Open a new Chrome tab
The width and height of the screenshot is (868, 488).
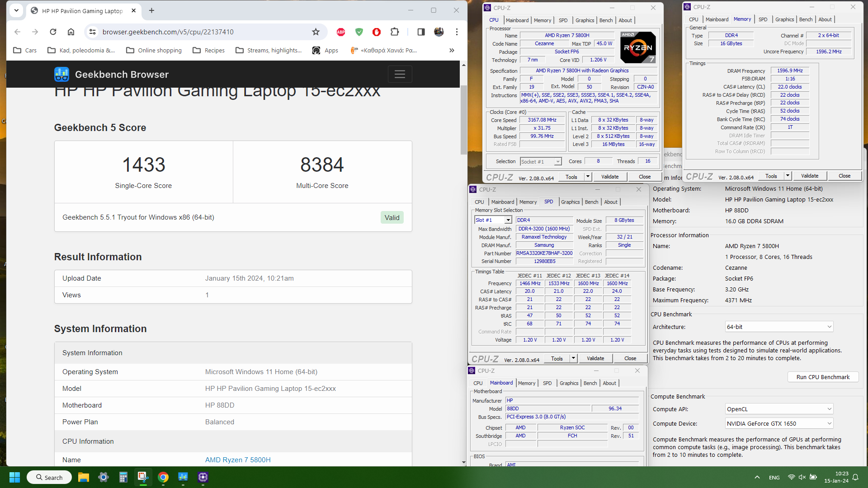pyautogui.click(x=151, y=10)
